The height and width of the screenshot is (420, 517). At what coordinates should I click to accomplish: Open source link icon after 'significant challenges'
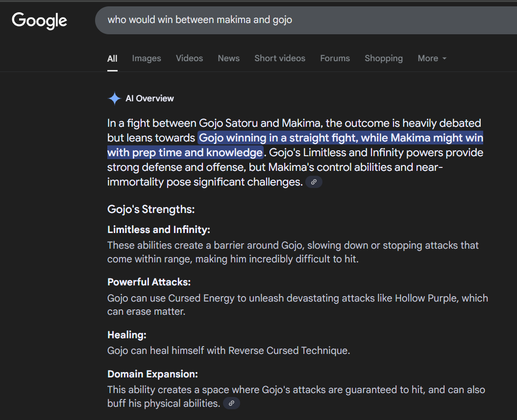point(314,182)
